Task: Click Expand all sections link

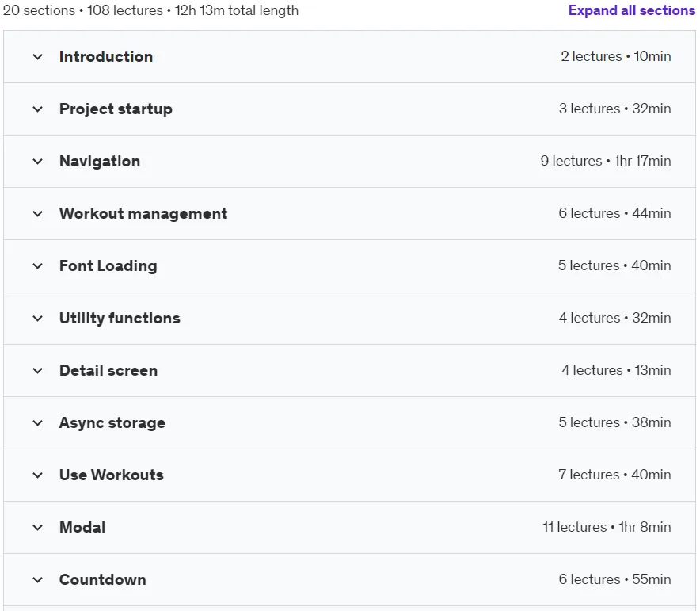Action: [x=631, y=10]
